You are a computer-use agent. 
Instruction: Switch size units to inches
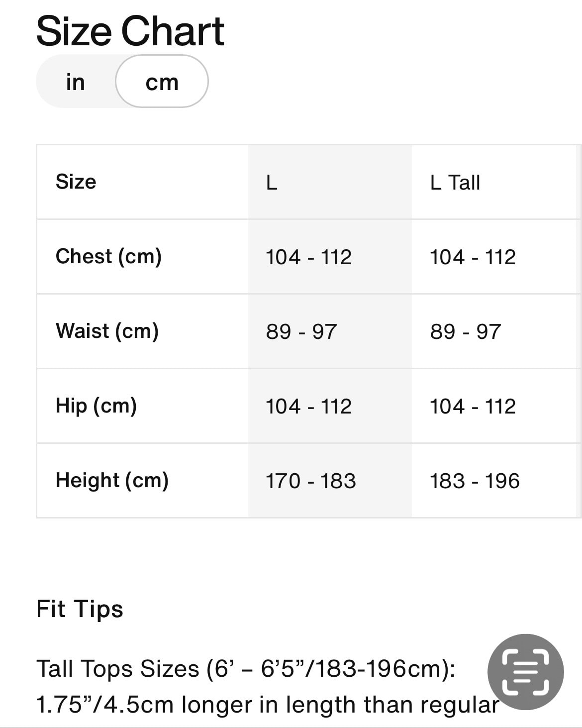[76, 82]
